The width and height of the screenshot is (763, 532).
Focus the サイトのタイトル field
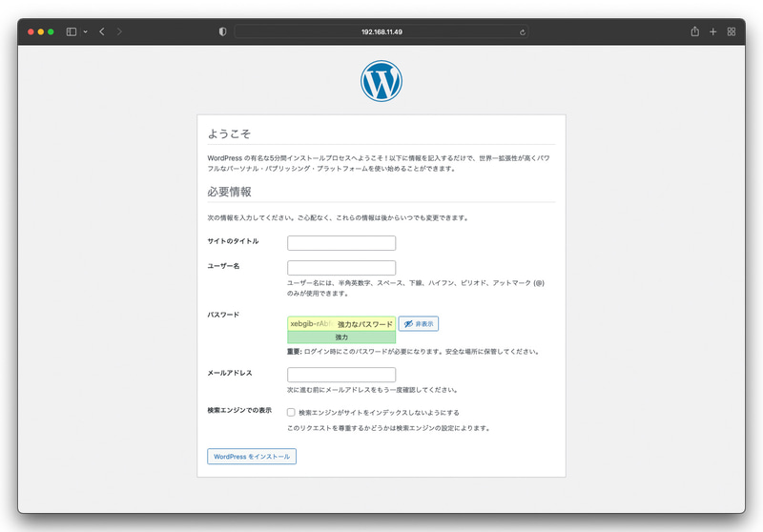(341, 243)
